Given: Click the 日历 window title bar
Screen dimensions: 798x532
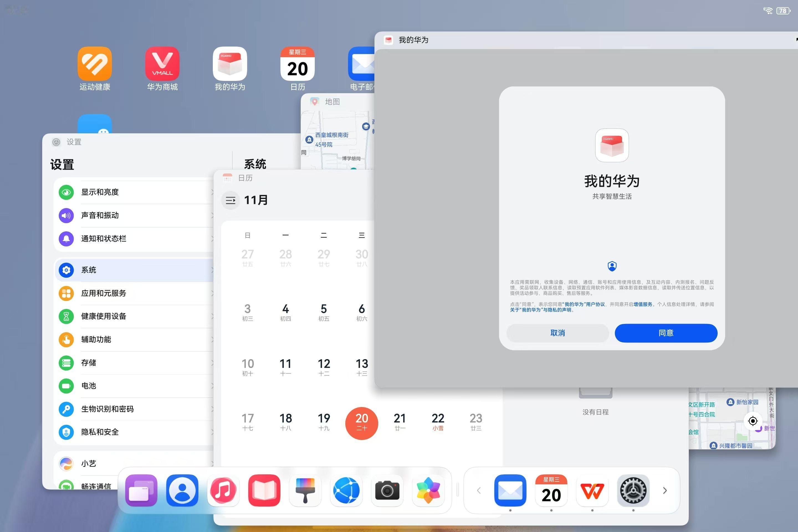Looking at the screenshot, I should (x=294, y=178).
